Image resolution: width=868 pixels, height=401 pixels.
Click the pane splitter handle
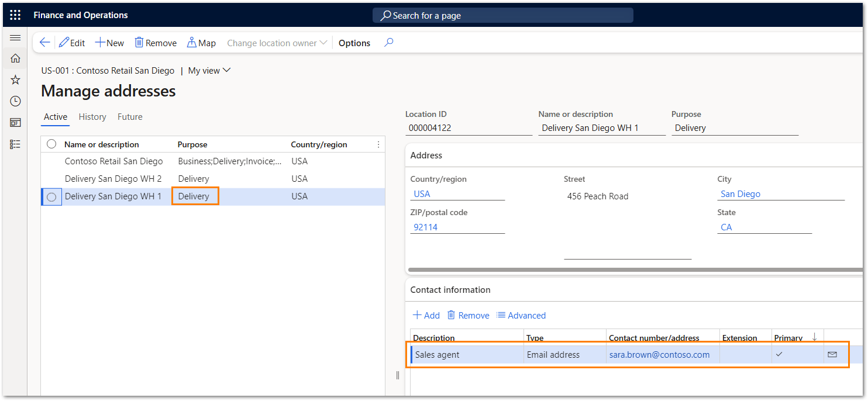398,375
